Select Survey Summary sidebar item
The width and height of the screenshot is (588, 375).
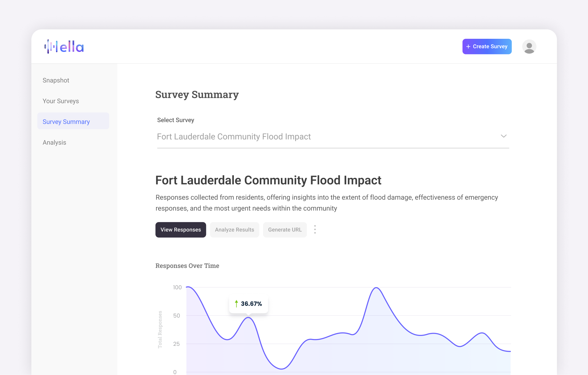[x=73, y=121]
